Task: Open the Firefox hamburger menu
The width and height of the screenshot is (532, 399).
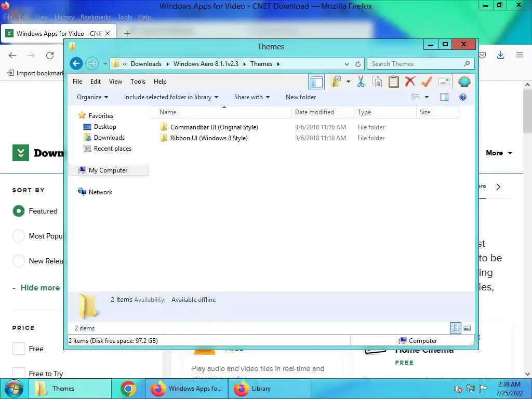Action: [520, 55]
